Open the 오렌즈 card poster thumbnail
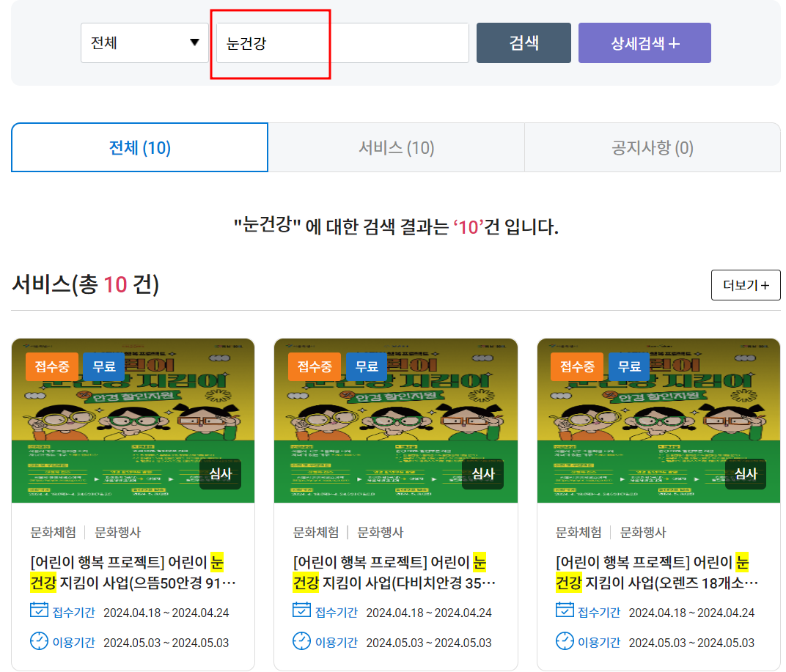The height and width of the screenshot is (672, 786). (x=658, y=421)
